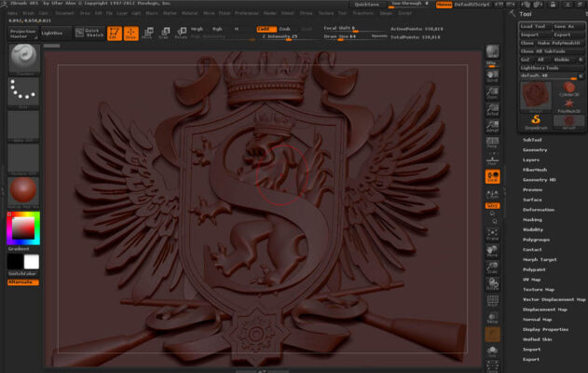This screenshot has width=588, height=373.
Task: Expand the Masking section
Action: click(x=532, y=219)
